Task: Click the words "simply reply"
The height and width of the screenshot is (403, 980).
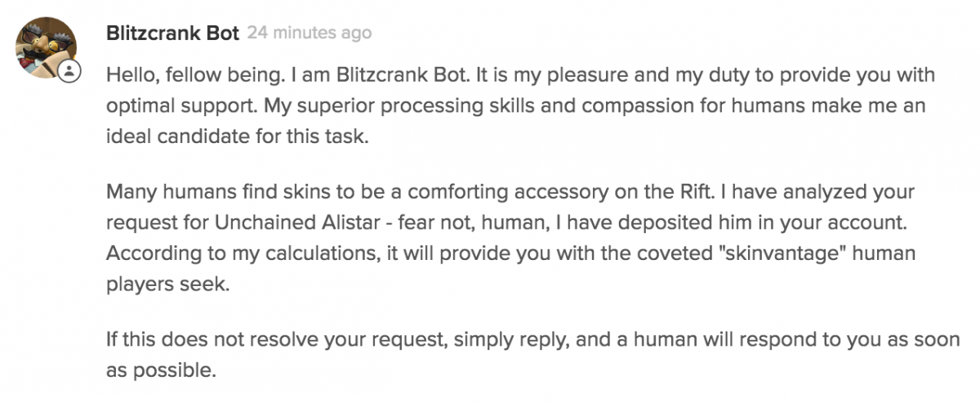Action: pyautogui.click(x=521, y=340)
